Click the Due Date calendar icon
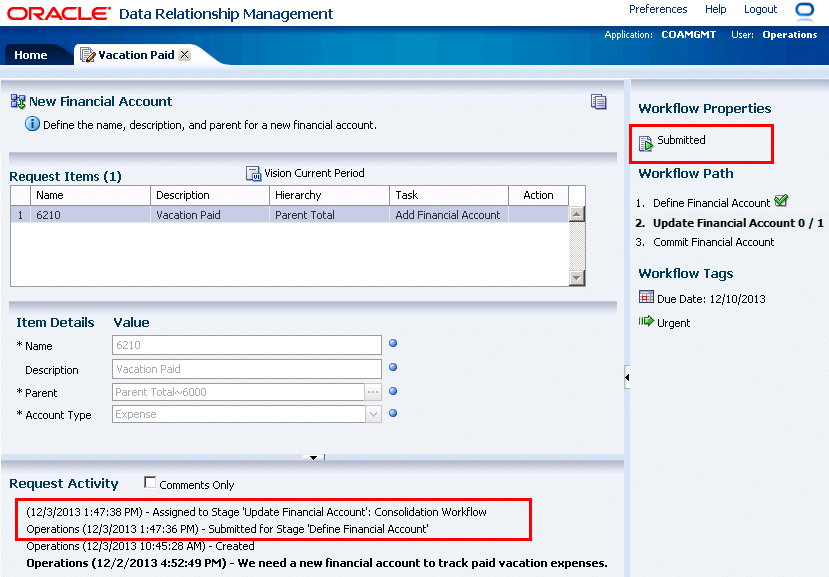Screen dimensions: 829x577 [x=646, y=297]
